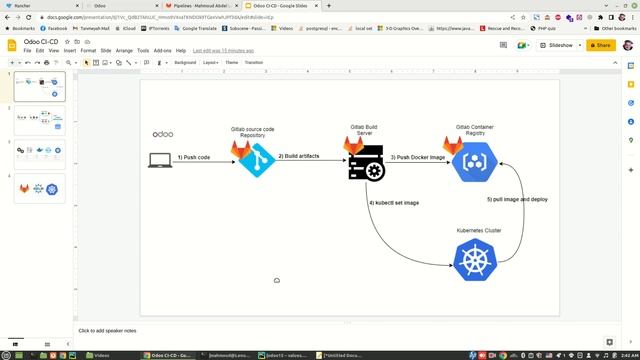
Task: Open Calendar in side panel
Action: click(631, 66)
